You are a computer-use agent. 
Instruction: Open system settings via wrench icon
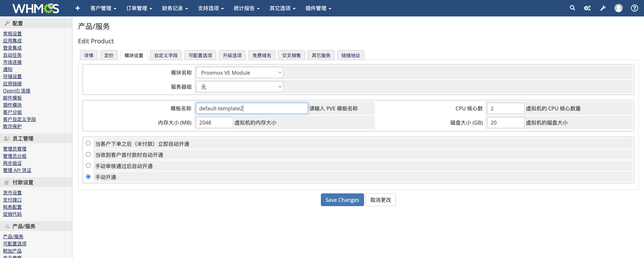pos(603,8)
